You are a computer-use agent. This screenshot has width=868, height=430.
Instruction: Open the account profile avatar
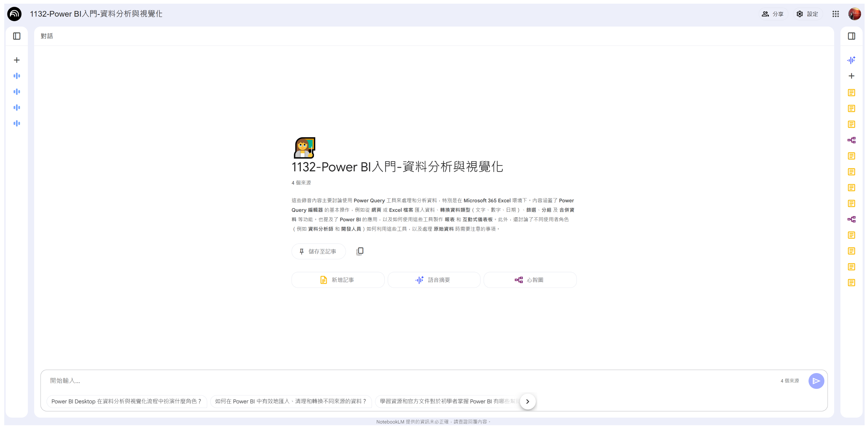pyautogui.click(x=854, y=14)
